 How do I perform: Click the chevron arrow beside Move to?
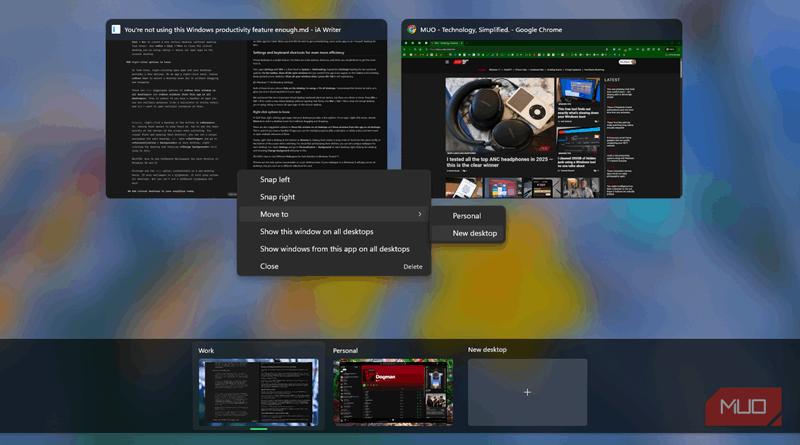coord(419,214)
